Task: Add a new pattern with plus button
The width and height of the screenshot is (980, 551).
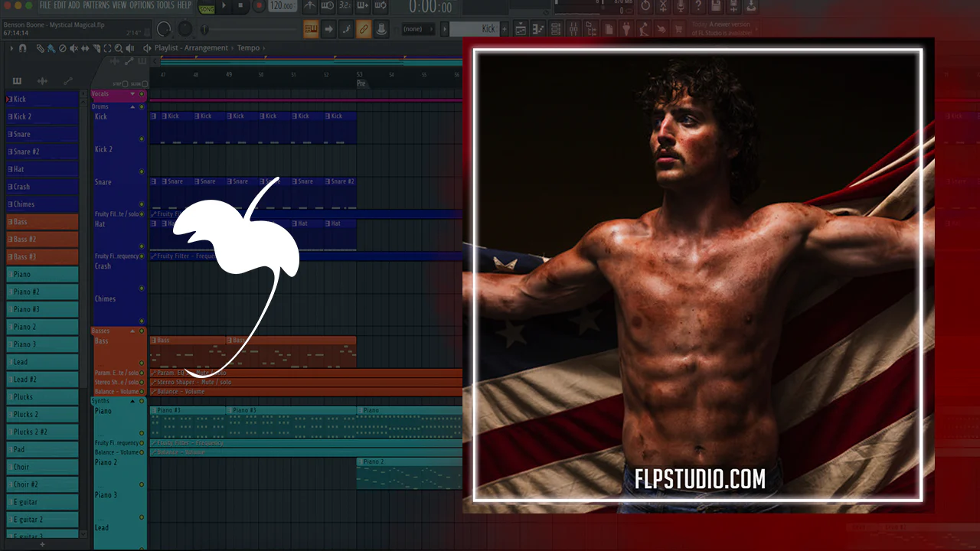Action: pyautogui.click(x=504, y=29)
